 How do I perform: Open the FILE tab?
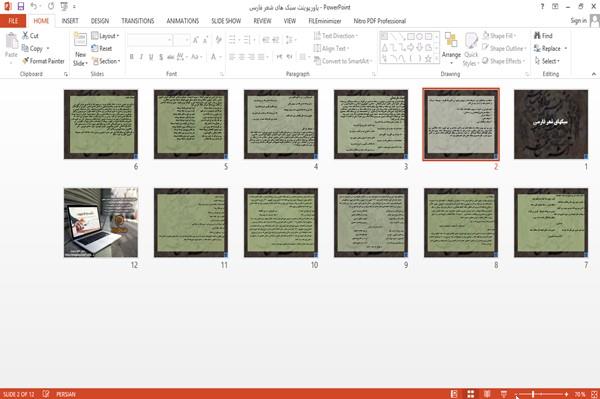click(x=13, y=21)
